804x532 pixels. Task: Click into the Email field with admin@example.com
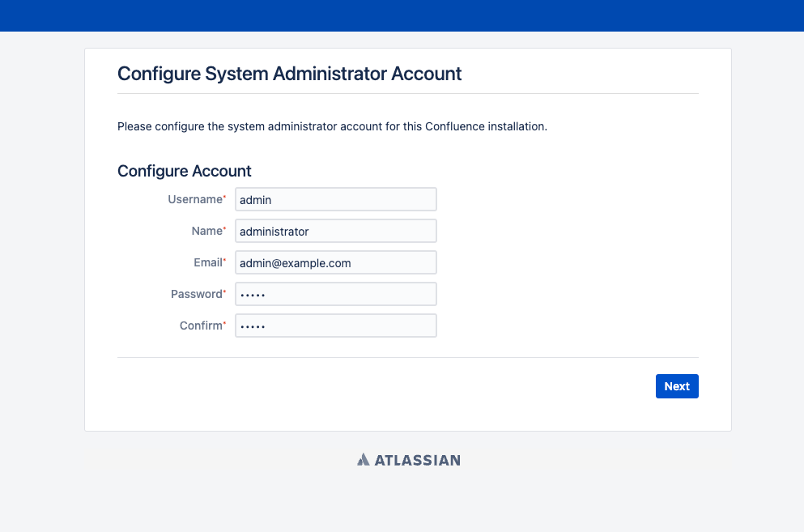336,262
